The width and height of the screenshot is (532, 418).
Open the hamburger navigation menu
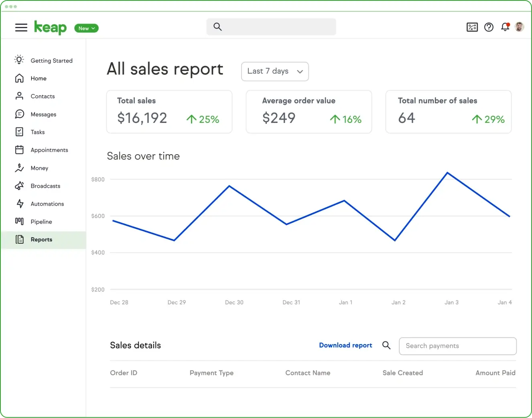point(21,27)
